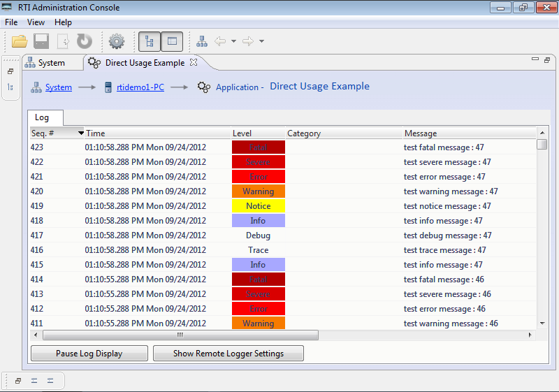Sort by the Message column header

(469, 133)
